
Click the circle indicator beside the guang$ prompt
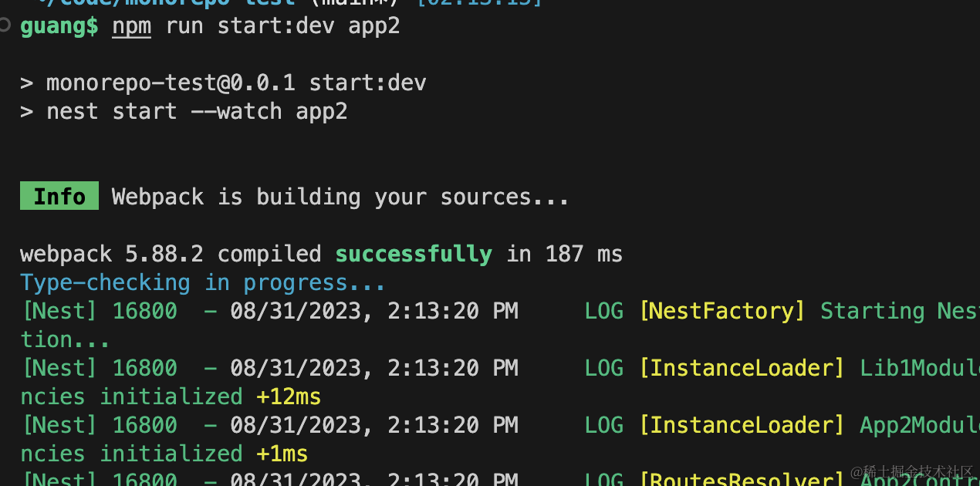5,25
